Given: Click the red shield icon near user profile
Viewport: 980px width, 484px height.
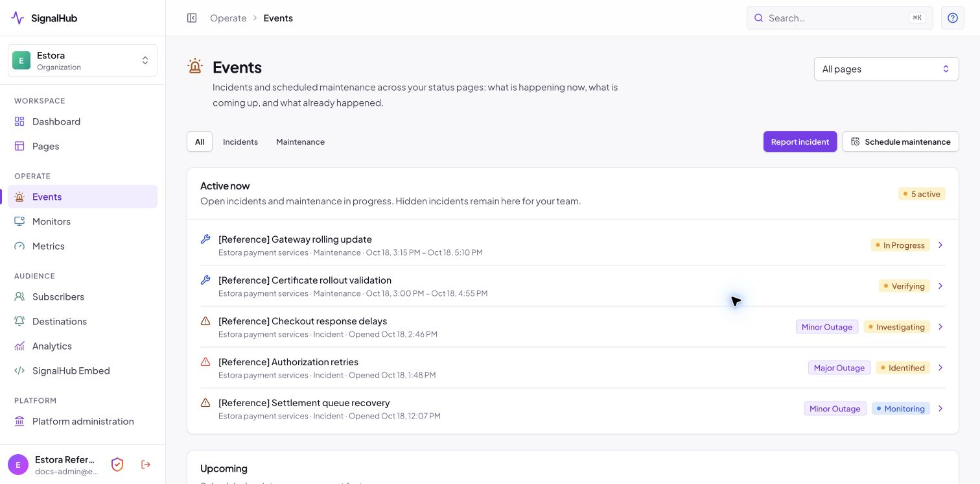Looking at the screenshot, I should pos(117,465).
